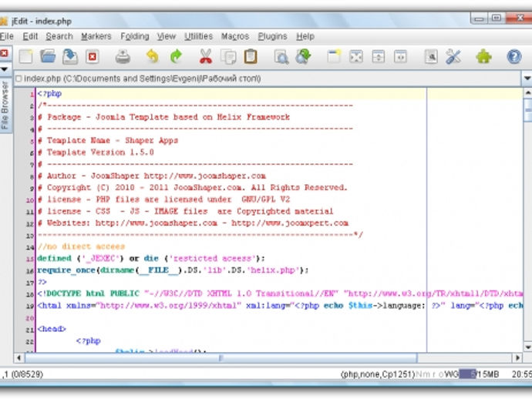Screen dimensions: 532x399
Task: Click the Unsplit view icon
Action: (356, 56)
